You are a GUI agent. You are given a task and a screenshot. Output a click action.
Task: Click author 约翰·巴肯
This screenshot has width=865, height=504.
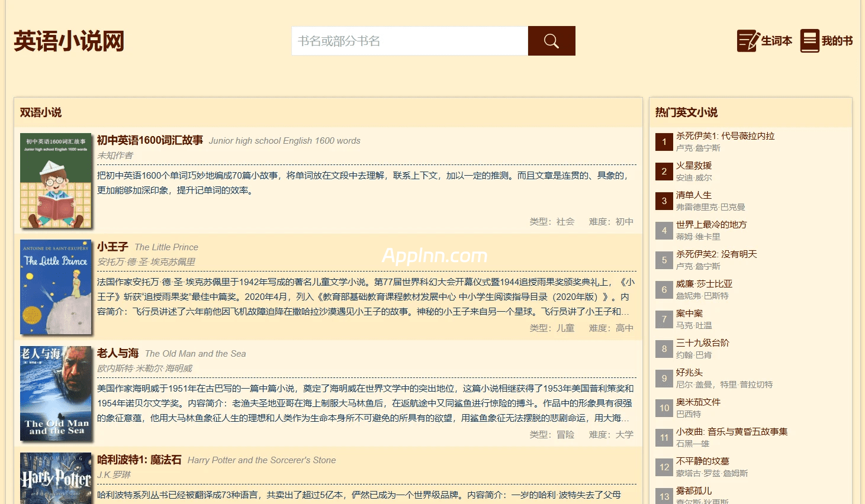pos(694,355)
